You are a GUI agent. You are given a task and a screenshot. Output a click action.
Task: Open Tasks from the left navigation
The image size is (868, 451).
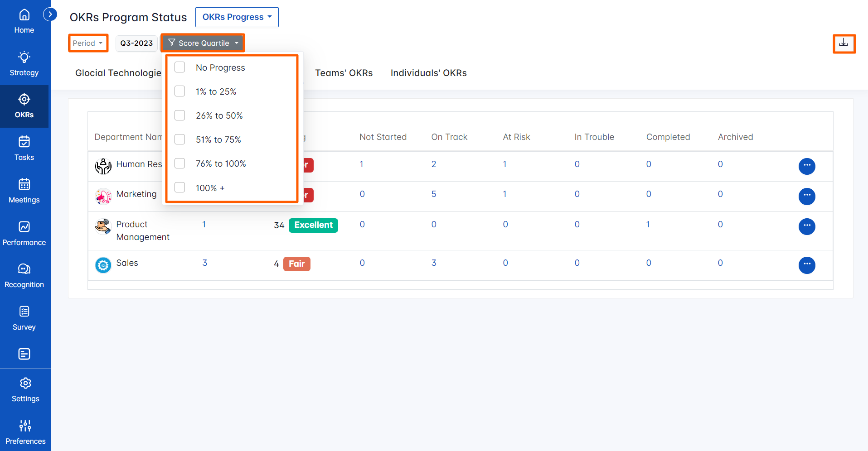click(24, 149)
